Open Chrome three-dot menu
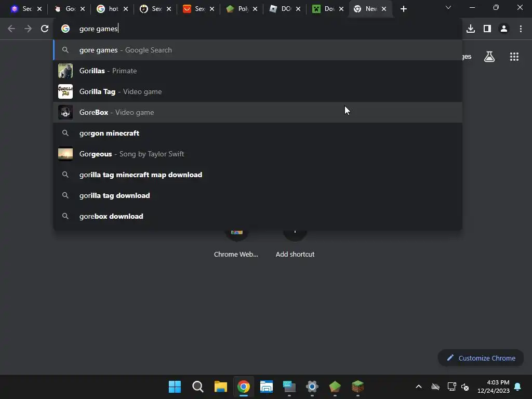Screen dimensions: 532x399 click(x=521, y=29)
